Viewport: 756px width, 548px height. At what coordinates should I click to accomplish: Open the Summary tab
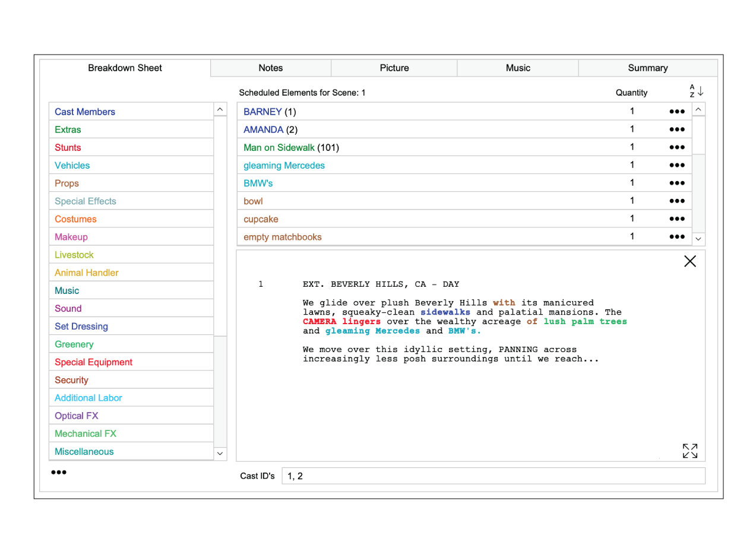pos(647,68)
